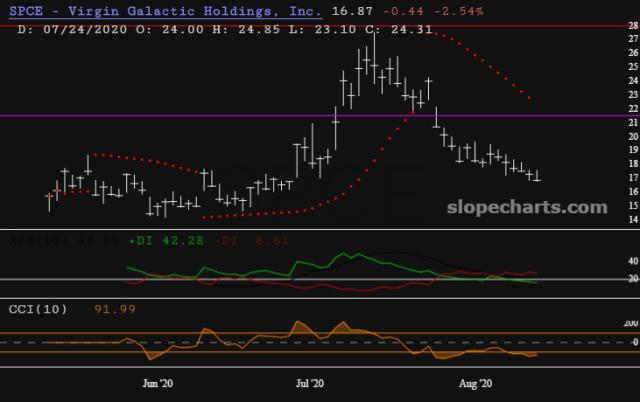Screen dimensions: 640x402
Task: Click the open price 24.00
Action: 183,29
